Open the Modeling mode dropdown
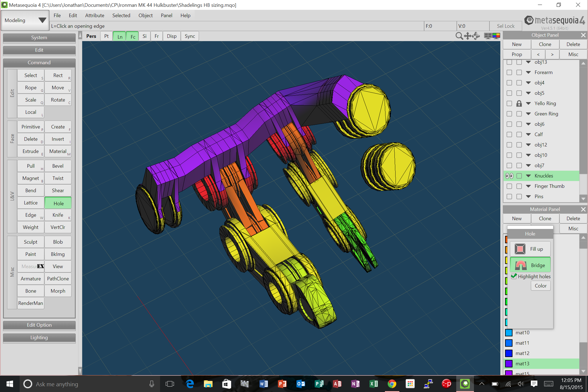 click(25, 20)
